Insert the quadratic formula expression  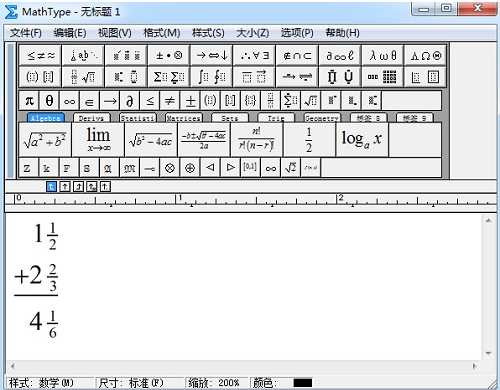coord(204,140)
